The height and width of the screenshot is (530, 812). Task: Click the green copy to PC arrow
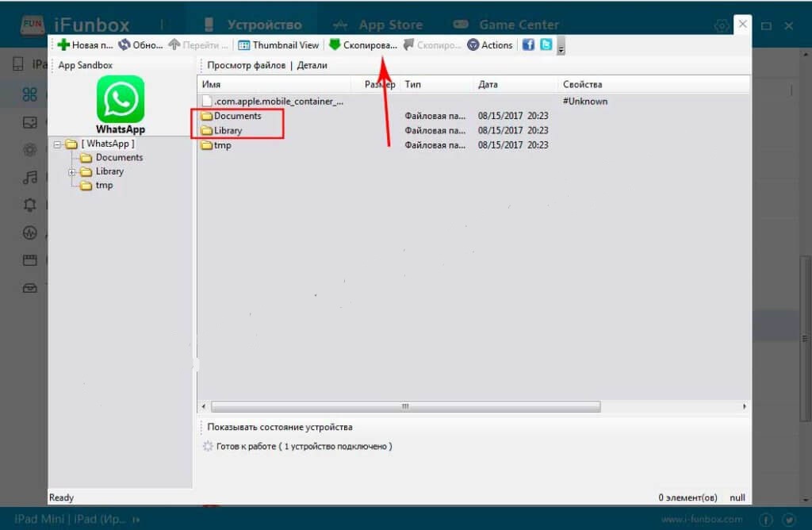coord(335,45)
